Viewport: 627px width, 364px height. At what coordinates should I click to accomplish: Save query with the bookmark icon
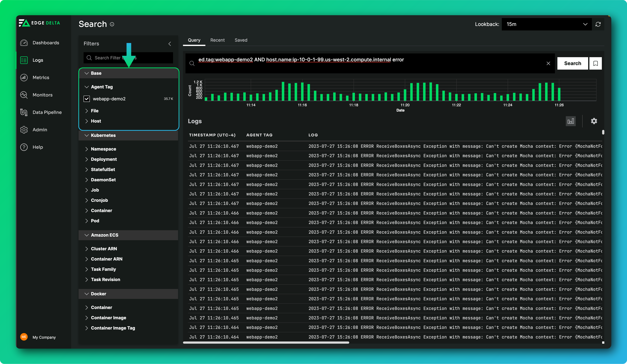pyautogui.click(x=595, y=63)
